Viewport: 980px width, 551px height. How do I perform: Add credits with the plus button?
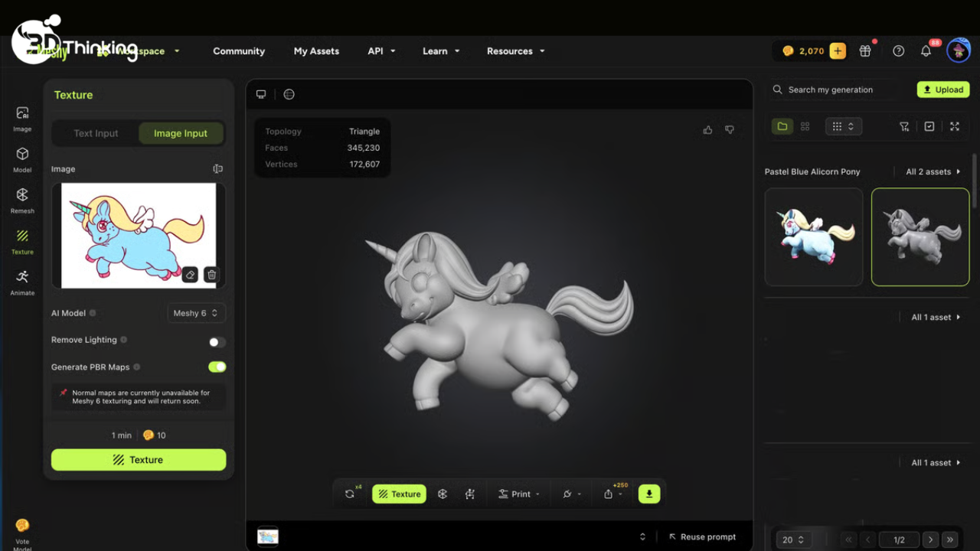coord(838,51)
